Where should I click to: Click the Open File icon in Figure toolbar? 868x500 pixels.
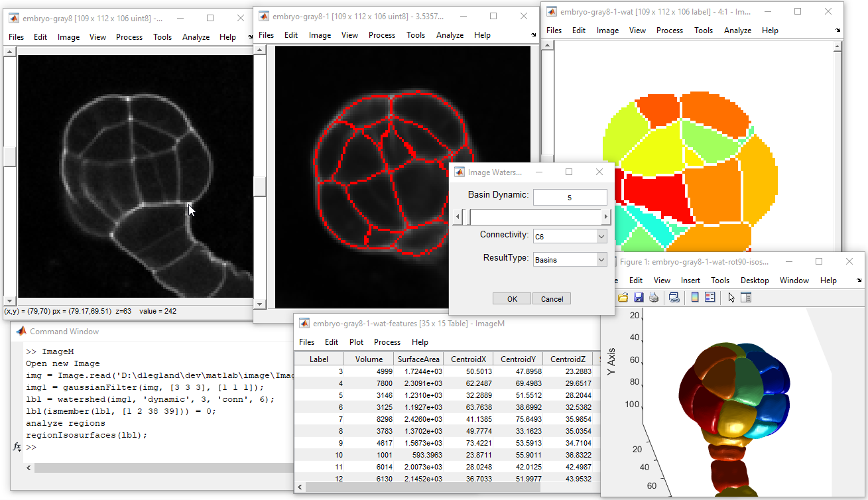point(623,298)
